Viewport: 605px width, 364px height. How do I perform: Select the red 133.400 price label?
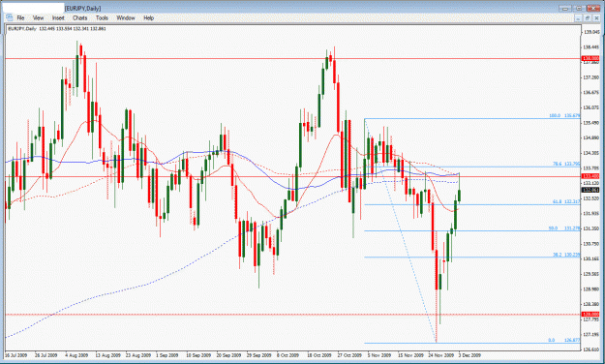coord(590,176)
